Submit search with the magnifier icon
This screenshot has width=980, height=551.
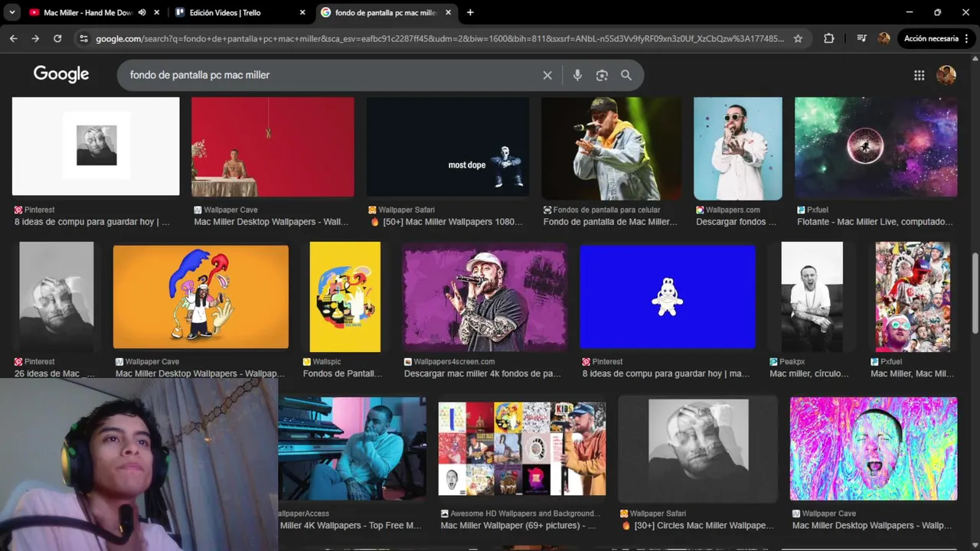(x=626, y=75)
